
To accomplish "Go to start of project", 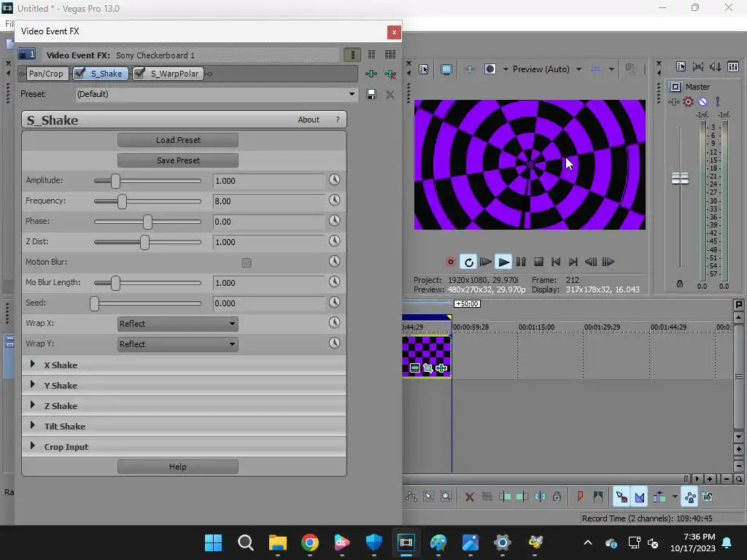I will tap(556, 262).
